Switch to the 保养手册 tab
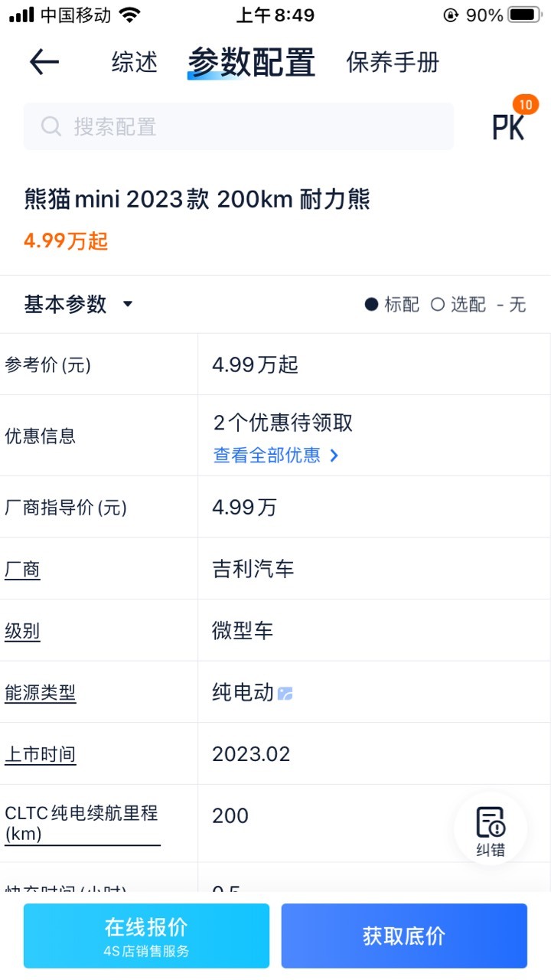551x980 pixels. pos(393,62)
